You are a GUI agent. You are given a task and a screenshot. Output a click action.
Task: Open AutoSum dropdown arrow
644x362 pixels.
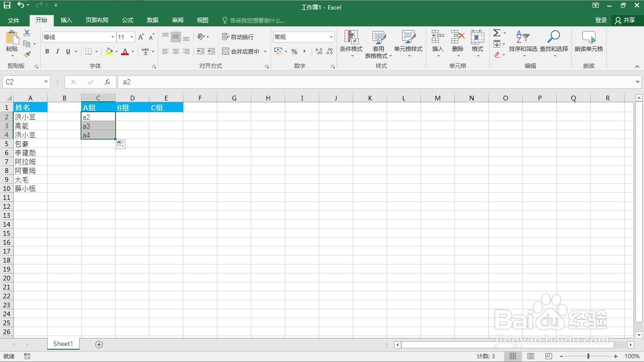pos(504,33)
